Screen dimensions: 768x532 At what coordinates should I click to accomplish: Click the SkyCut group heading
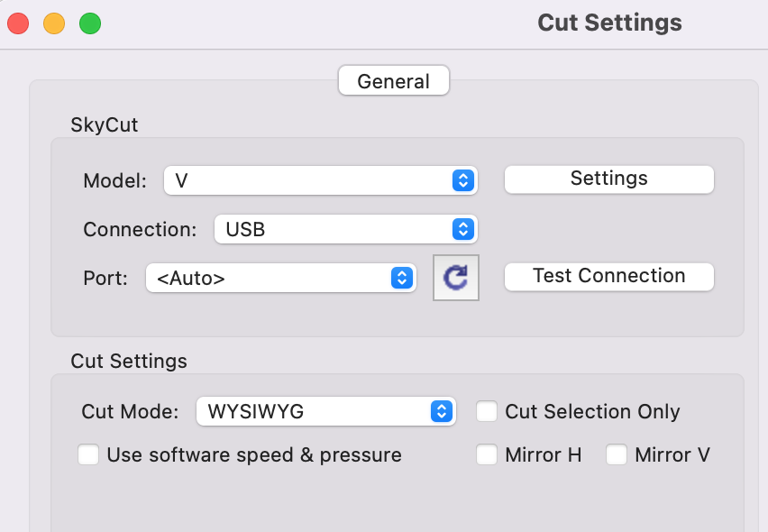(x=105, y=125)
